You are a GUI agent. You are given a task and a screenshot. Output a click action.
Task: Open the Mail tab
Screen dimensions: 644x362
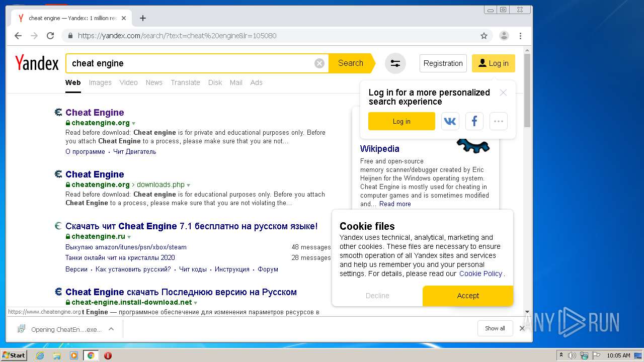(x=236, y=82)
